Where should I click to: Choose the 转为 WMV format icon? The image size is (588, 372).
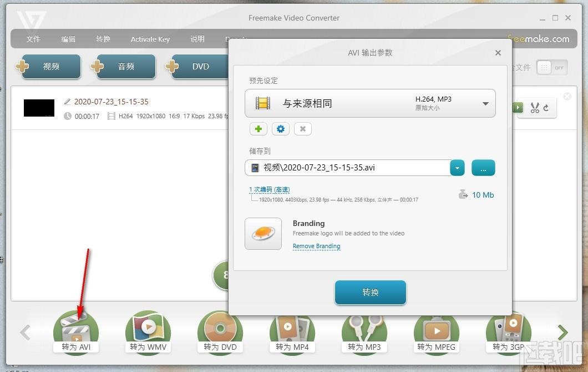click(148, 332)
